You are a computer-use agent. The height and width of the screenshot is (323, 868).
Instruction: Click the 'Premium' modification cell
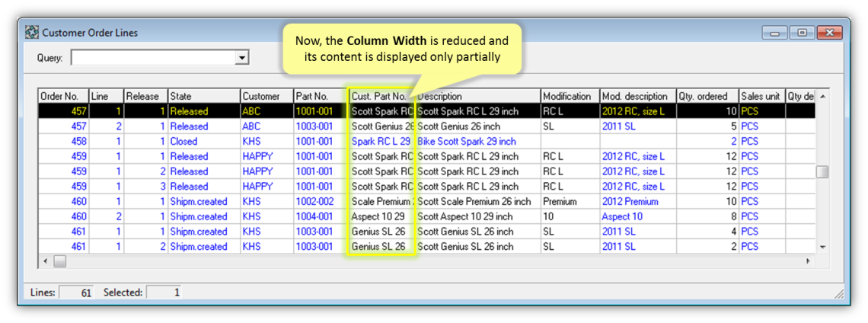[x=570, y=201]
